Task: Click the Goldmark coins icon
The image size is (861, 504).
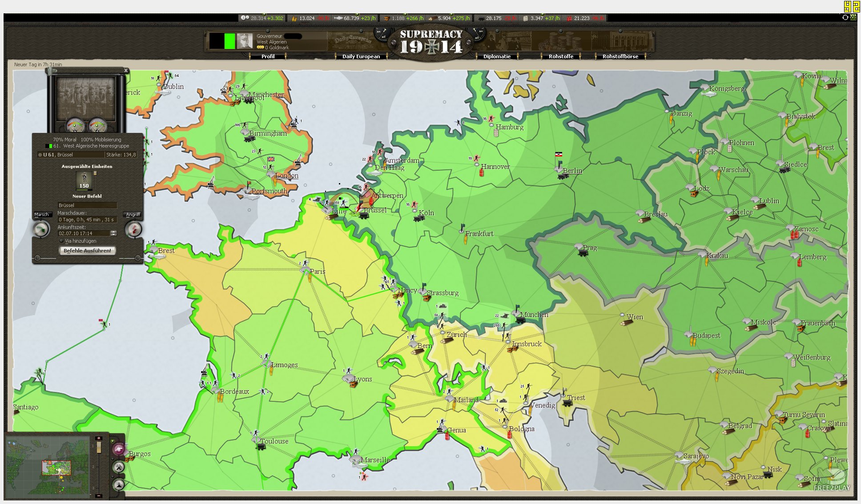Action: click(x=260, y=48)
